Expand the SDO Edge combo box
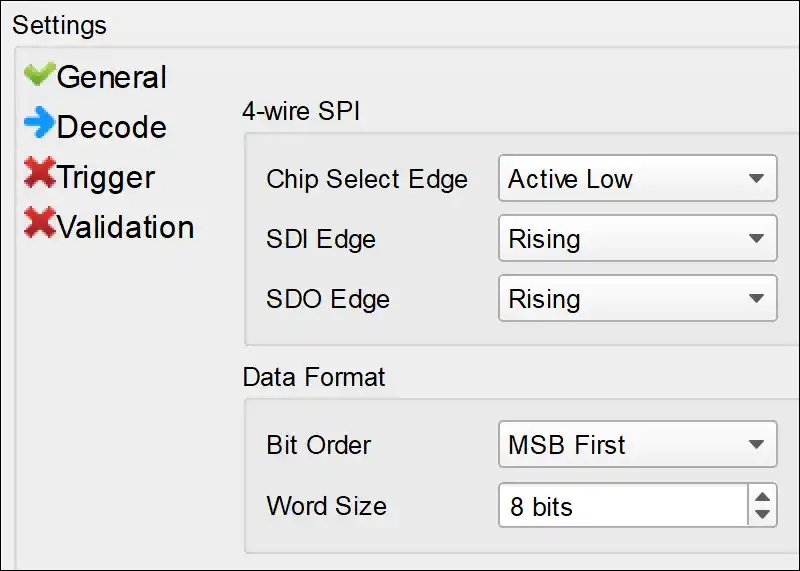The width and height of the screenshot is (800, 571). (x=637, y=300)
